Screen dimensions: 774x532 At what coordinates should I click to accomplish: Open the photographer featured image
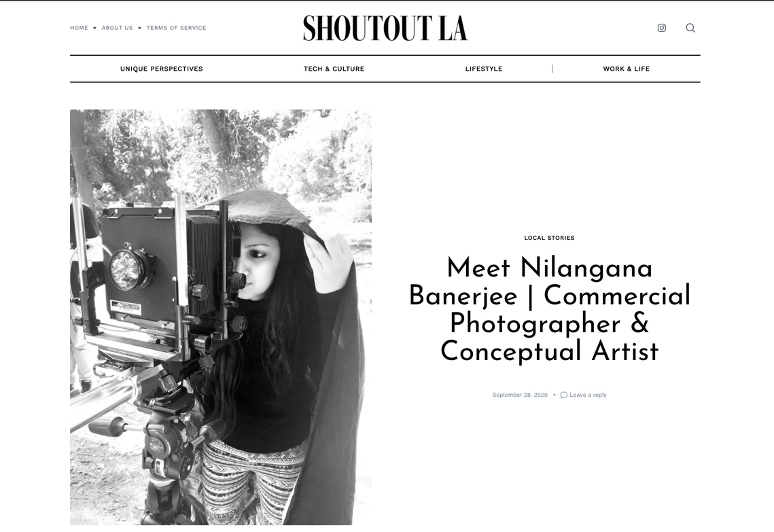coord(221,317)
